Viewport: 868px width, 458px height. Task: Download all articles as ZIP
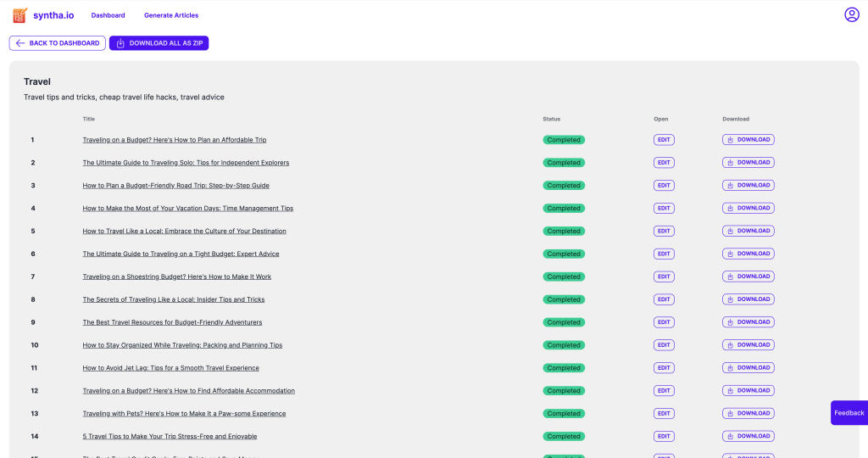click(159, 43)
